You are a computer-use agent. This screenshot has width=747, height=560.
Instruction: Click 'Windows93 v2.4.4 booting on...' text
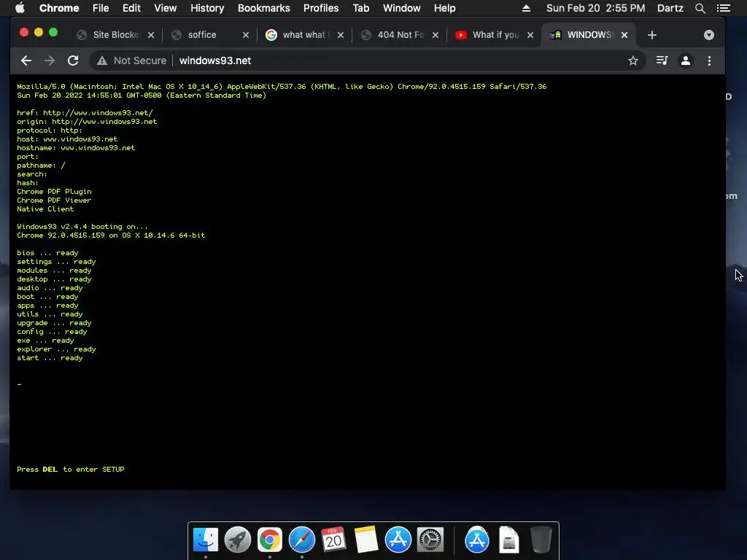point(82,227)
